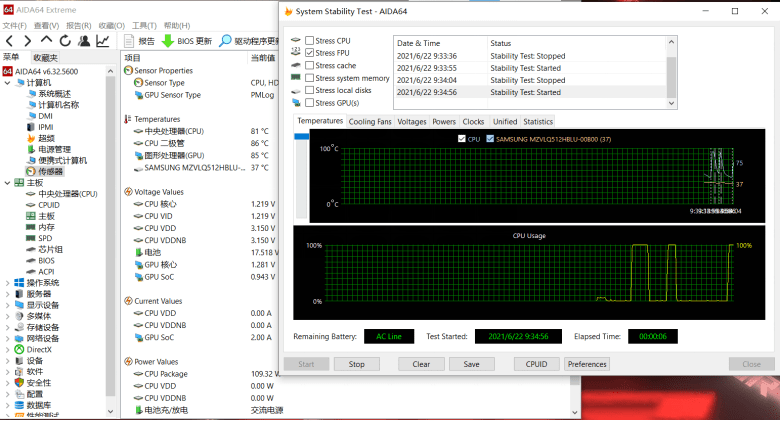The width and height of the screenshot is (780, 421).
Task: Click the 报告 report toolbar button
Action: (x=139, y=41)
